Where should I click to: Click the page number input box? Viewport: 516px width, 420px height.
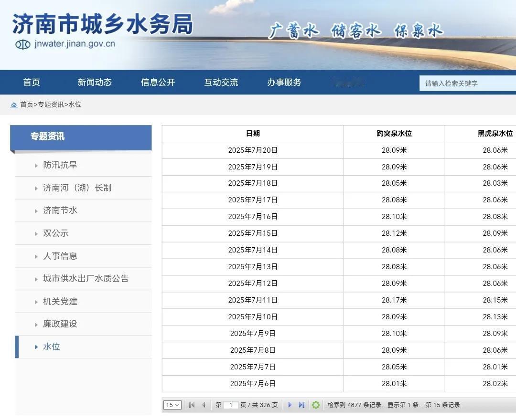click(231, 404)
